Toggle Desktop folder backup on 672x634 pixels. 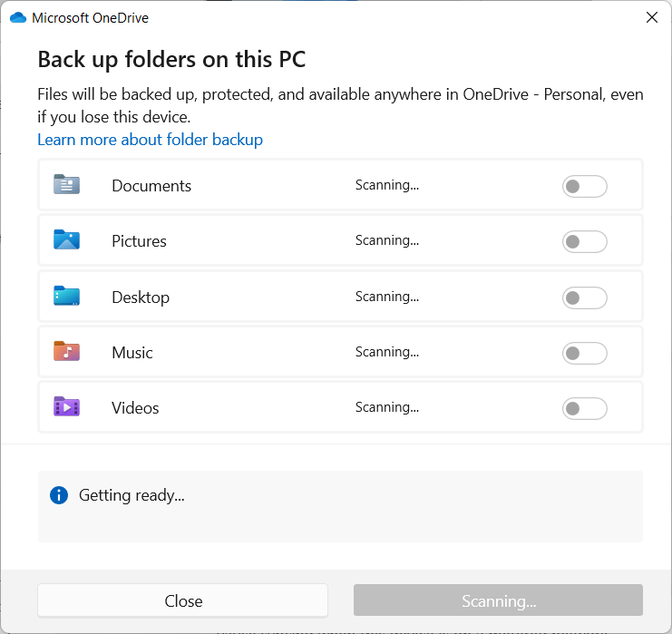584,297
